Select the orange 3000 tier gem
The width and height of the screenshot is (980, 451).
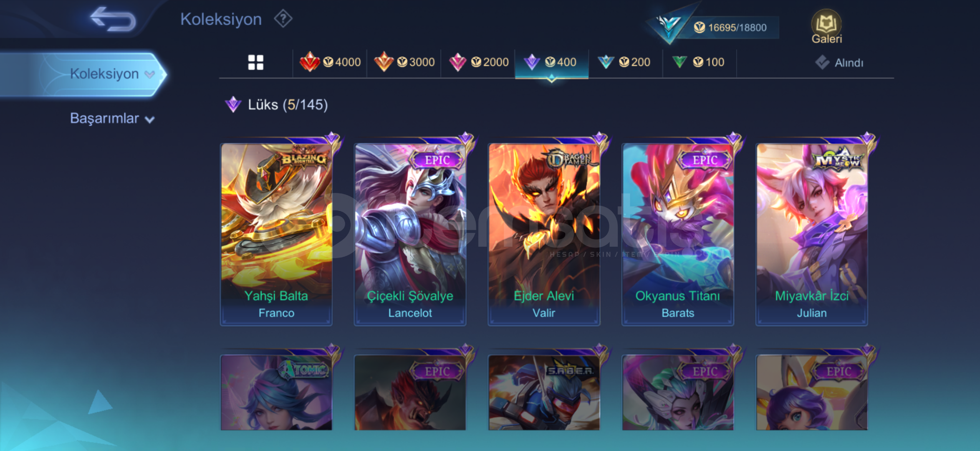click(x=384, y=62)
